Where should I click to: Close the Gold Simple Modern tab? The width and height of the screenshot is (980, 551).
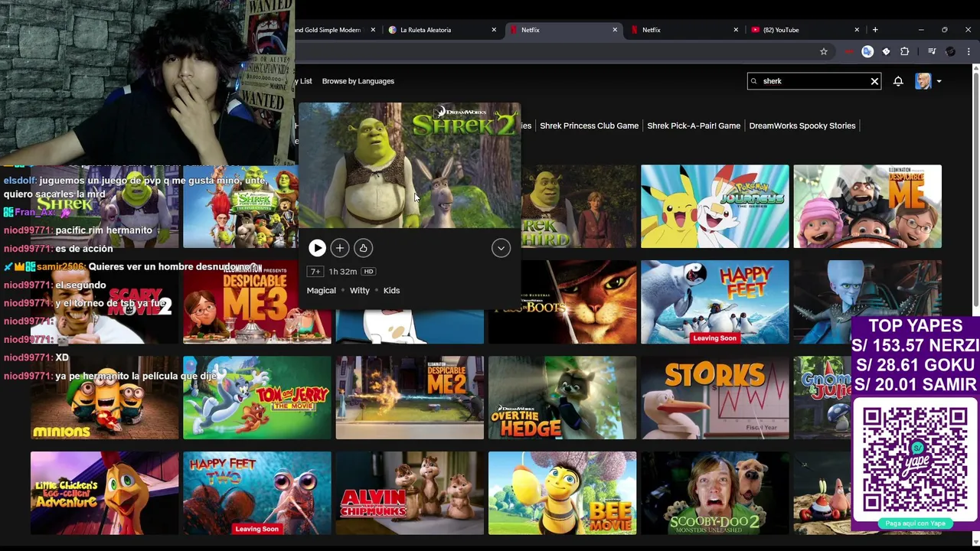point(373,30)
